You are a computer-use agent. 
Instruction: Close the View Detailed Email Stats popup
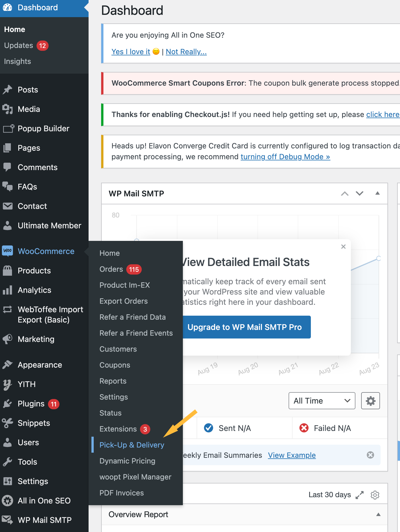[x=343, y=247]
